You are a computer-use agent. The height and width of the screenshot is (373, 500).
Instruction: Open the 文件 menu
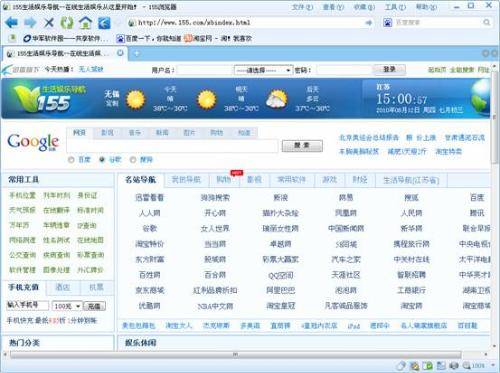[302, 7]
